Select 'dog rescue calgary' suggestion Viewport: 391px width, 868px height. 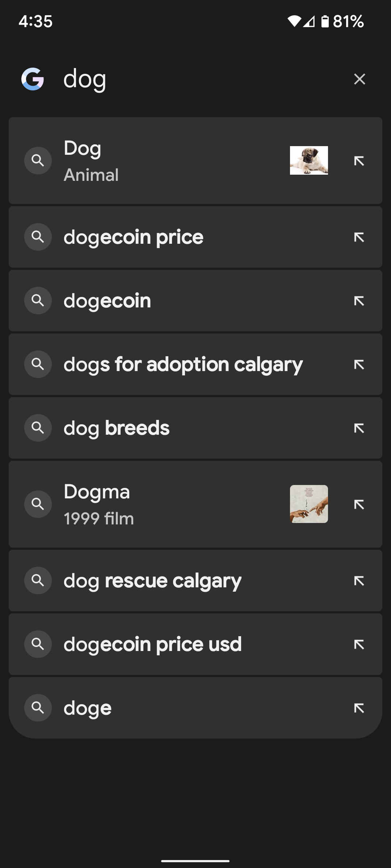point(195,580)
